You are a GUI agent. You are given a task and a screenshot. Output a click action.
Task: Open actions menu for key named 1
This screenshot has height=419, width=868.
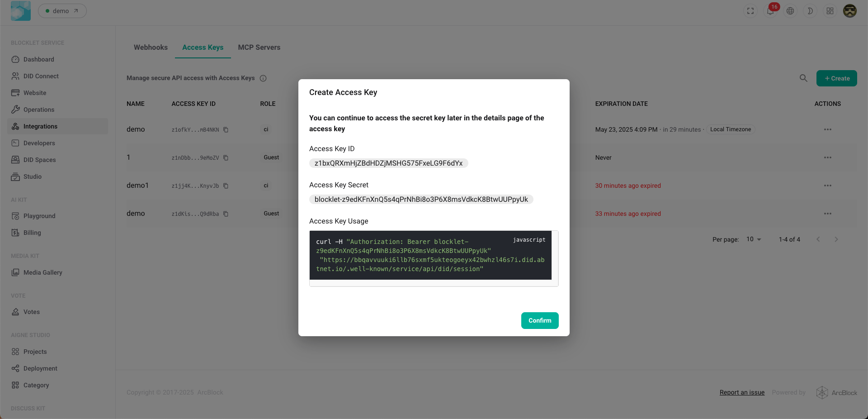tap(827, 157)
